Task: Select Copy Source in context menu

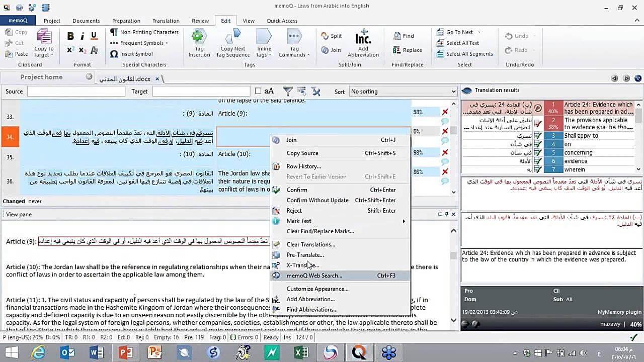Action: pos(340,153)
